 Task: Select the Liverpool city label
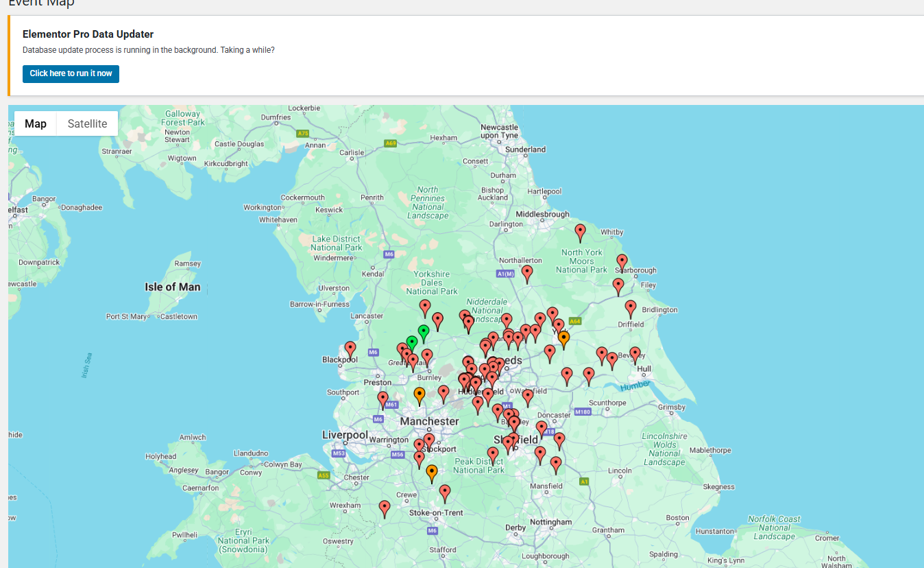pyautogui.click(x=345, y=436)
